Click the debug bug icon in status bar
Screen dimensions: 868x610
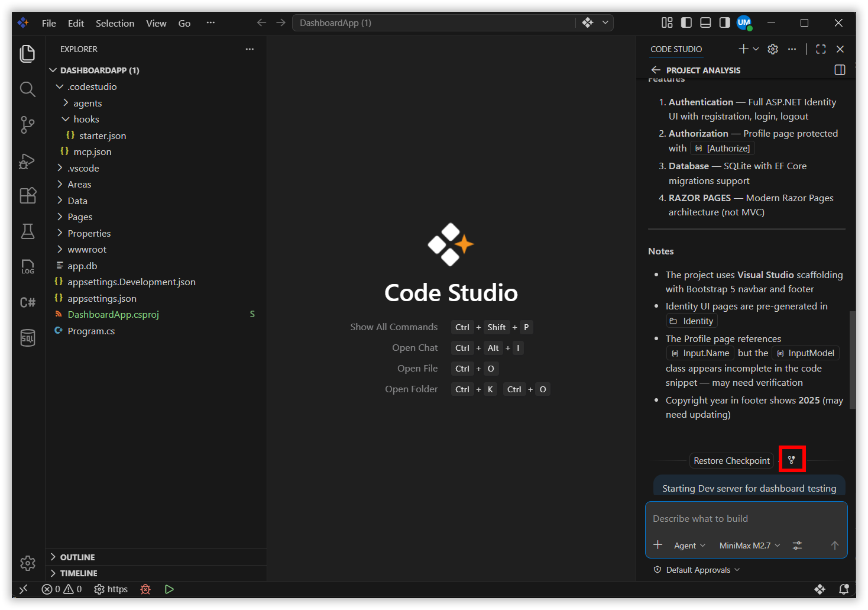[x=145, y=589]
